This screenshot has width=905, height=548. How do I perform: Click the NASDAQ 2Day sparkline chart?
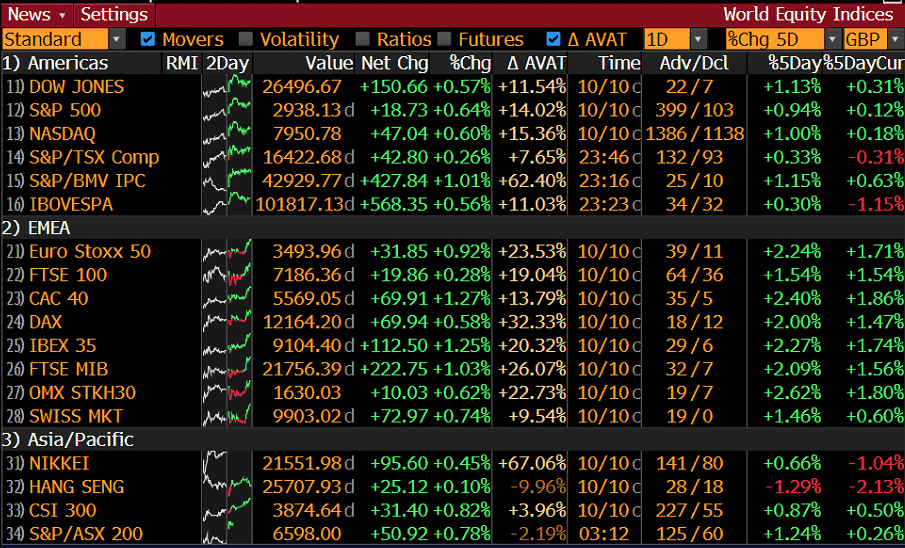(x=227, y=134)
